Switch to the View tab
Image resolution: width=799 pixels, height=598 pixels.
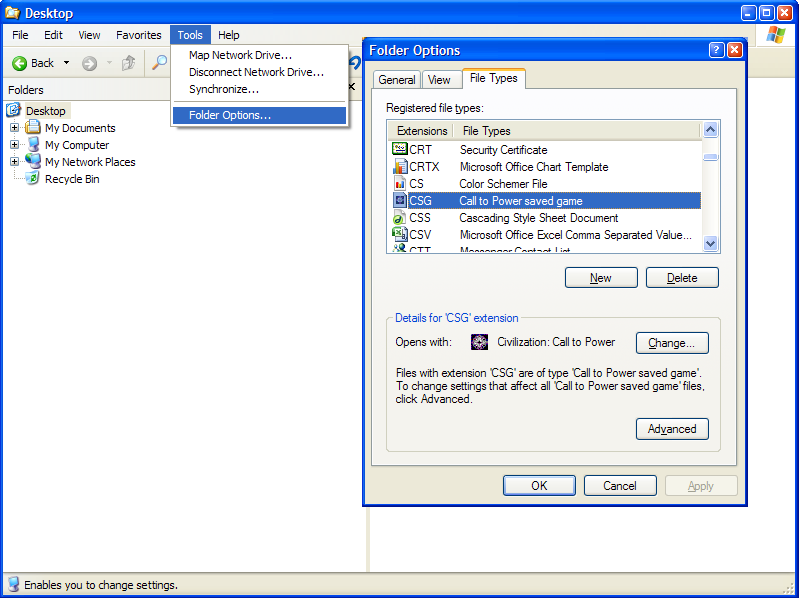439,80
